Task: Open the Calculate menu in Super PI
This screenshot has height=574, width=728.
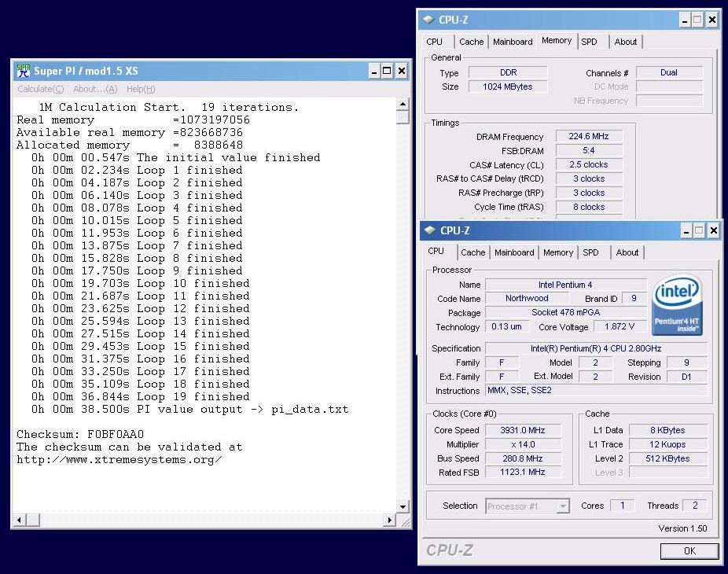Action: [x=40, y=89]
